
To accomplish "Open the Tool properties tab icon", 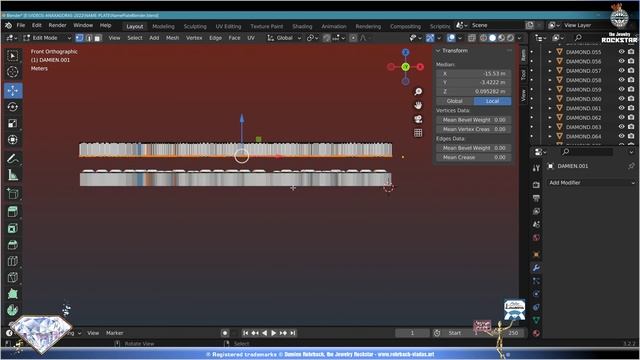I will coord(536,168).
